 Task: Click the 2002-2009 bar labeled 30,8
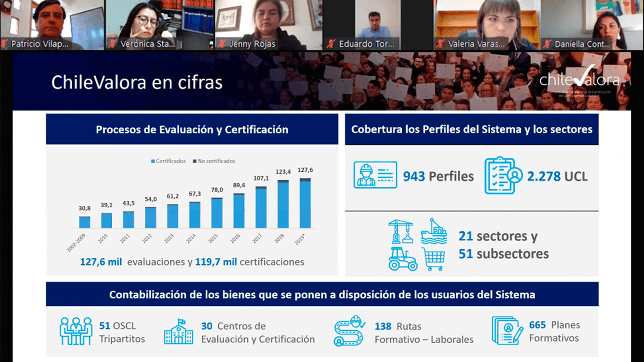click(x=84, y=222)
